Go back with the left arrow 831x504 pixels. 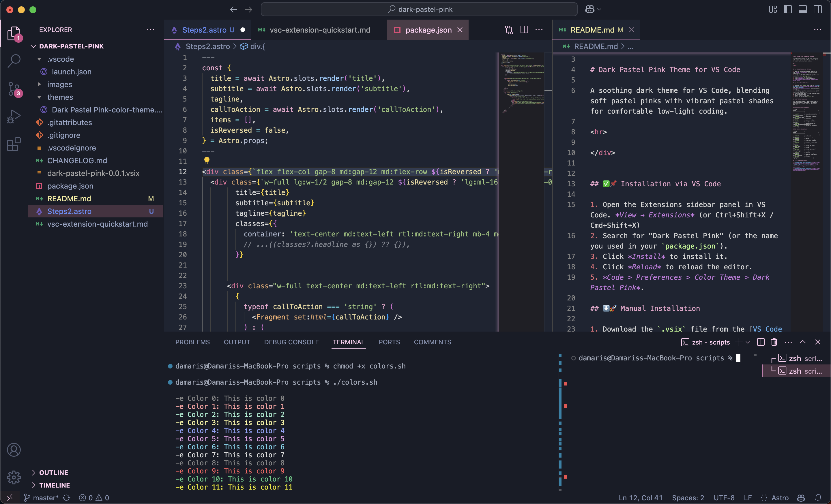[233, 10]
